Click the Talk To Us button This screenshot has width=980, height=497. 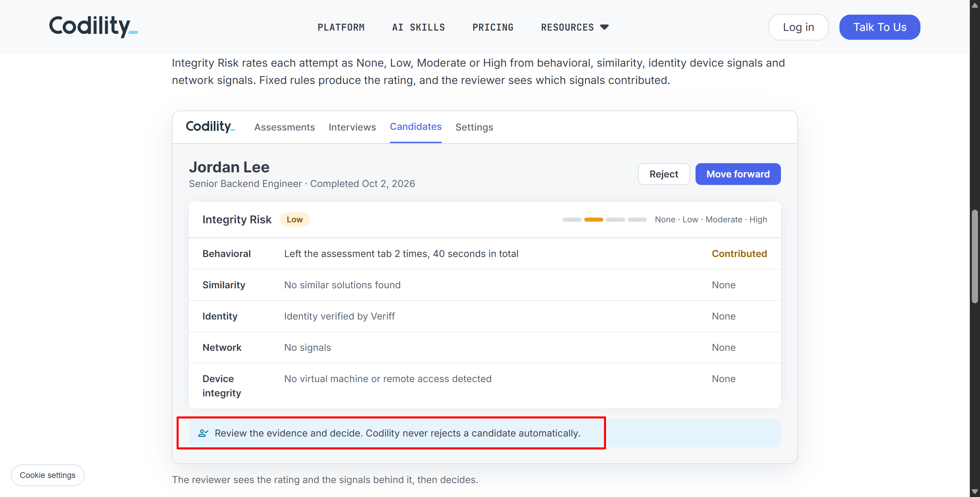pos(880,27)
